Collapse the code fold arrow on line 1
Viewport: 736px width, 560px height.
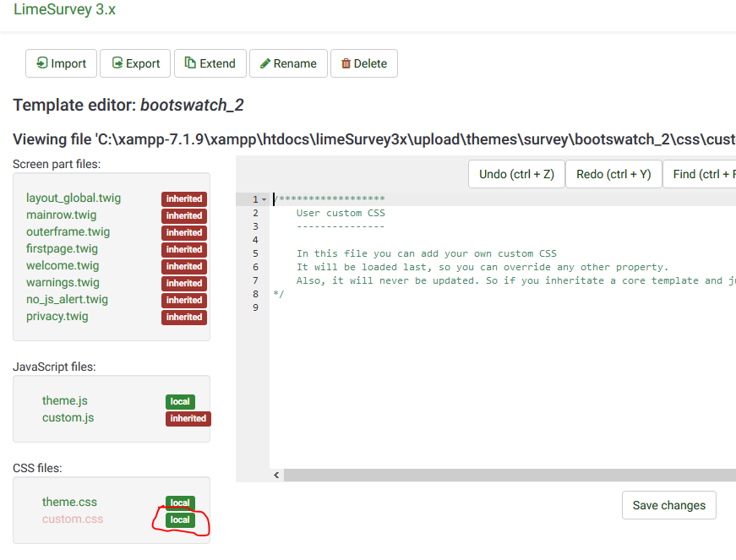click(x=264, y=199)
